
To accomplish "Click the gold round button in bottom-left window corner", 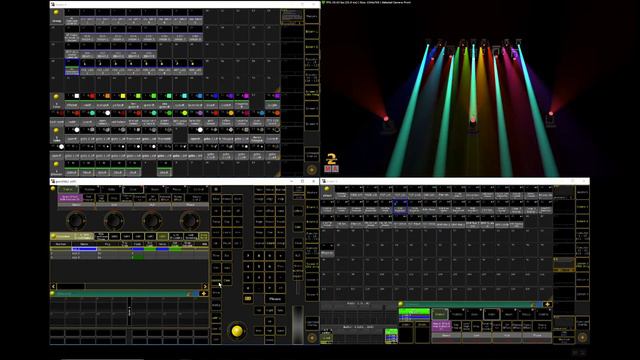I will 312,338.
